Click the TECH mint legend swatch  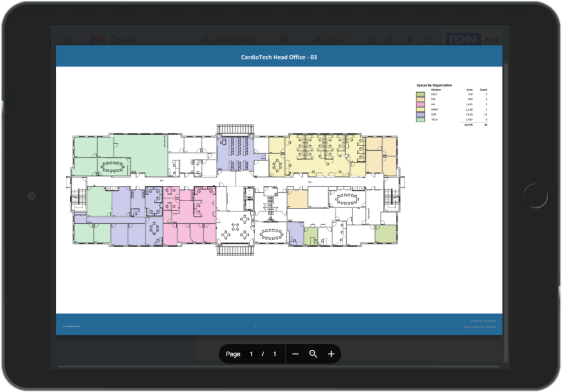(420, 120)
